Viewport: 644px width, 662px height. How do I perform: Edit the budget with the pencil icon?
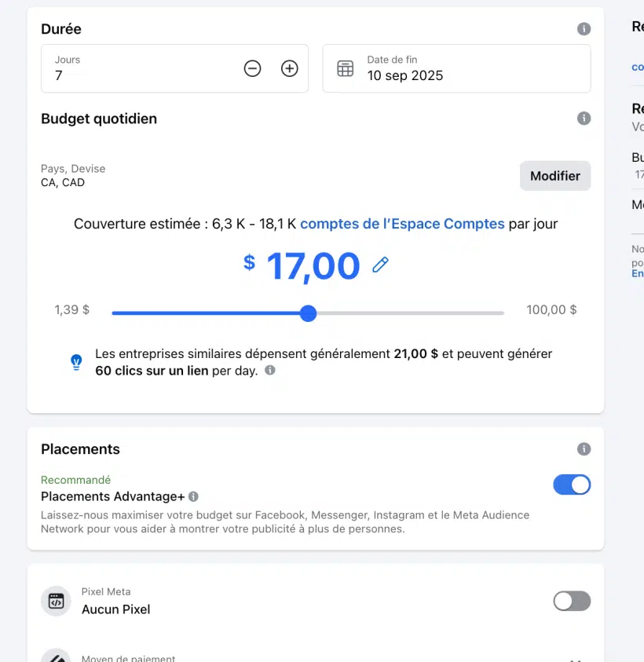point(380,265)
